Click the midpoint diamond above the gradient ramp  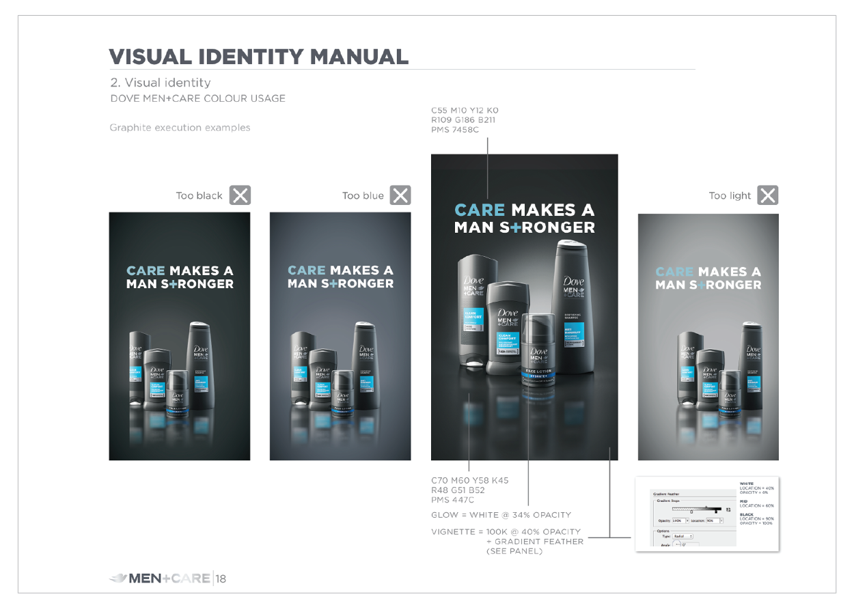pyautogui.click(x=706, y=507)
